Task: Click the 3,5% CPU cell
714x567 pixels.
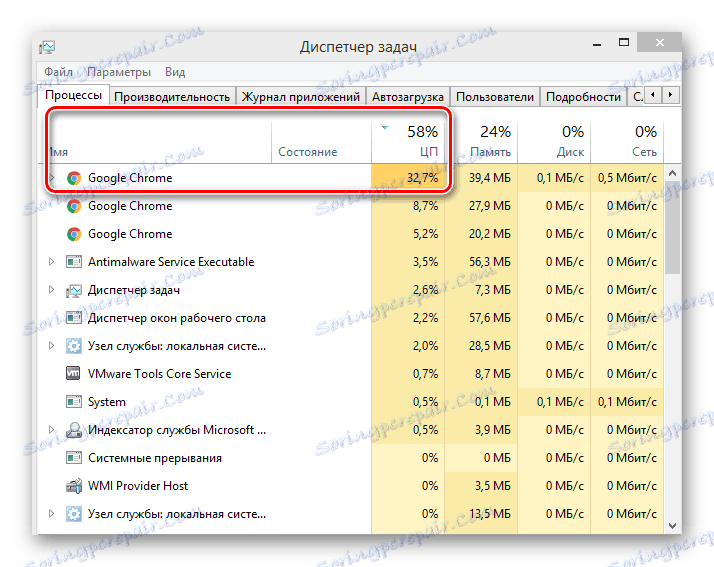Action: [x=408, y=262]
